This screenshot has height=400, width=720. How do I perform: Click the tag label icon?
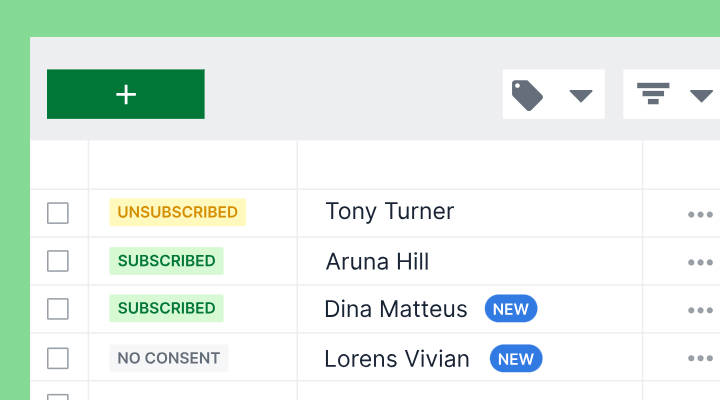tap(527, 95)
